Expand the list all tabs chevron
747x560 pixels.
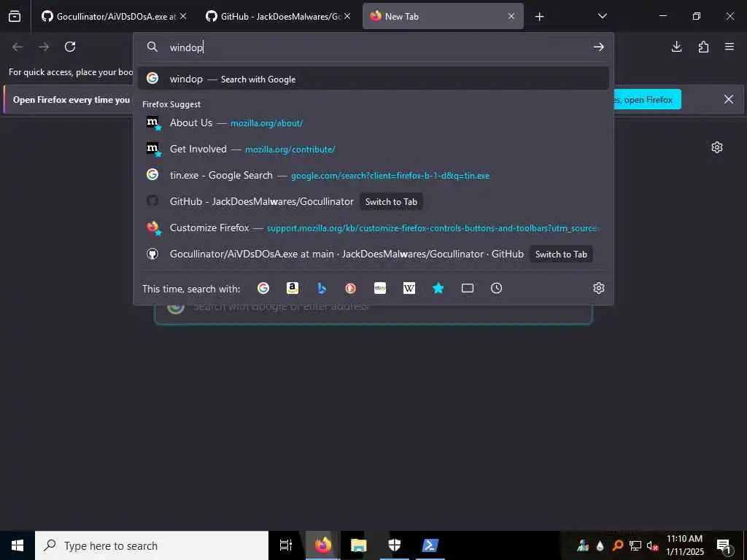[x=602, y=16]
